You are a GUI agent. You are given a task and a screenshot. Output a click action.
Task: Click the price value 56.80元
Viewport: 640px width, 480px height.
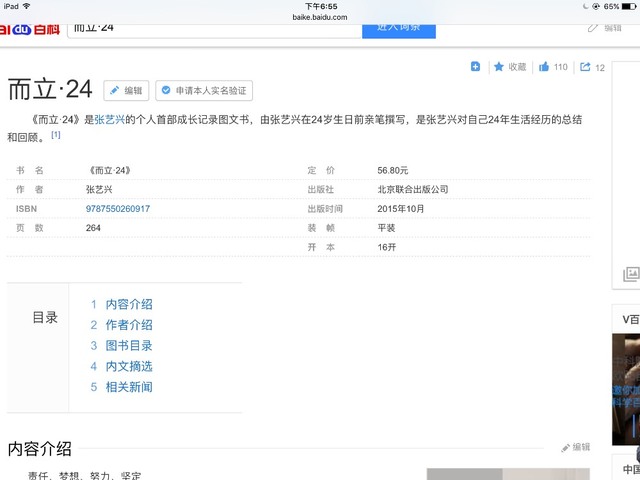click(x=393, y=170)
